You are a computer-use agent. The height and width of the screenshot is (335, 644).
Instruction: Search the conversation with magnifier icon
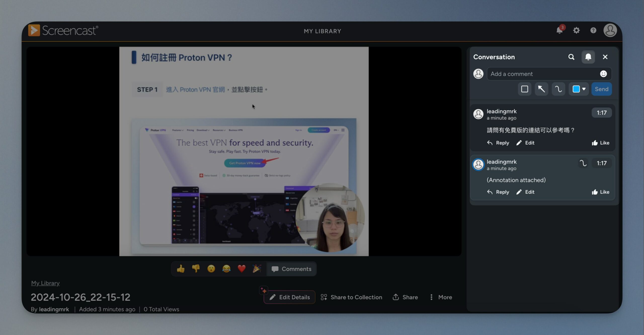(571, 57)
